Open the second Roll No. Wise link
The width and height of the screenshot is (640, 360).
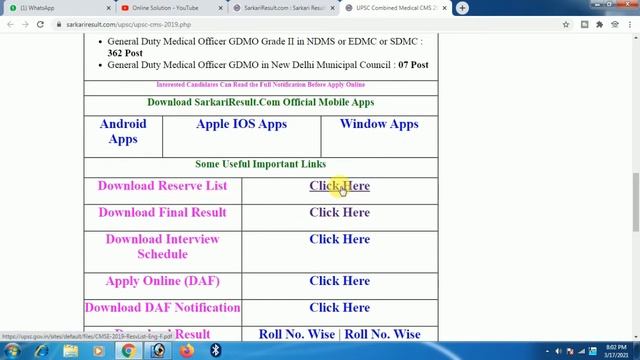pos(382,334)
